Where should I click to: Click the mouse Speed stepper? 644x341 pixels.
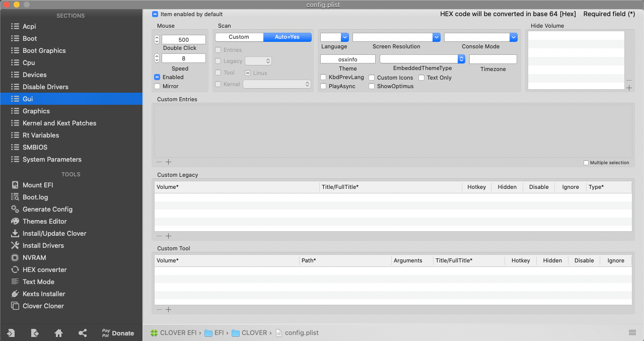(157, 58)
